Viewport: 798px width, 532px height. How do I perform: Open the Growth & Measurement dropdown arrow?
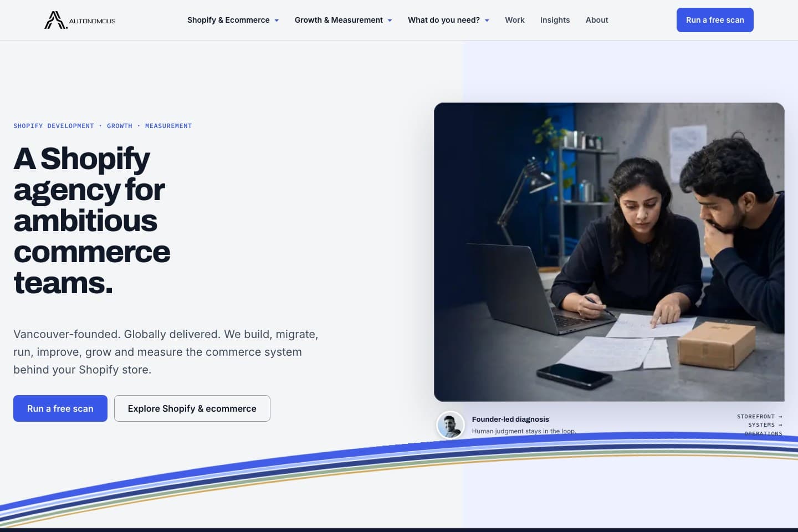tap(390, 21)
